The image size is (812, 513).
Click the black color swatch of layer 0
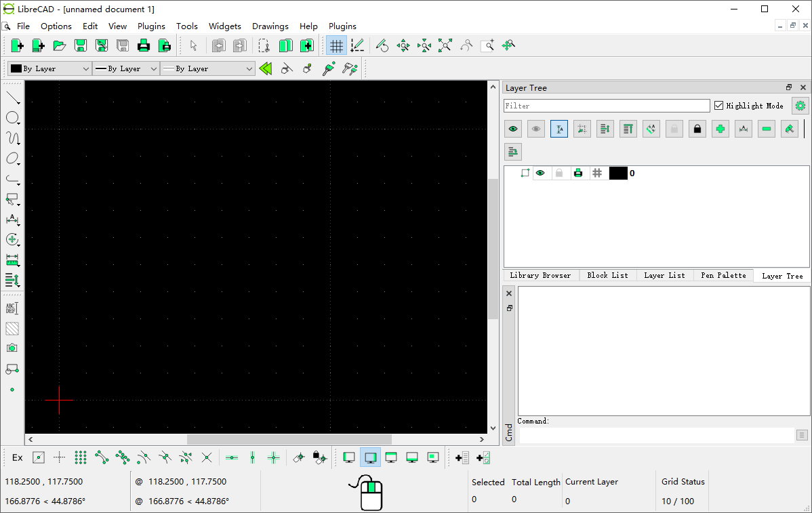point(617,173)
